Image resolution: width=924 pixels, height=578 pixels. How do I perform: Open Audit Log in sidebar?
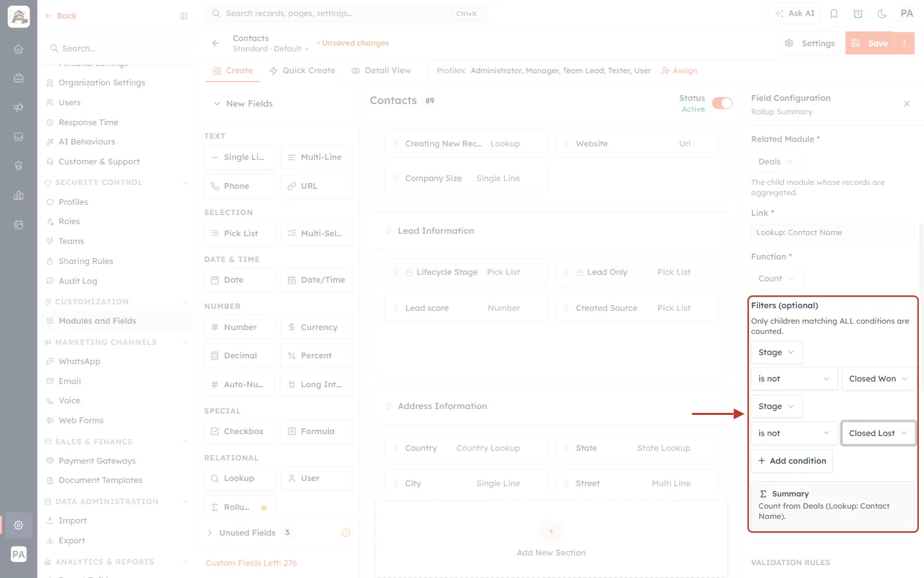[x=78, y=281]
